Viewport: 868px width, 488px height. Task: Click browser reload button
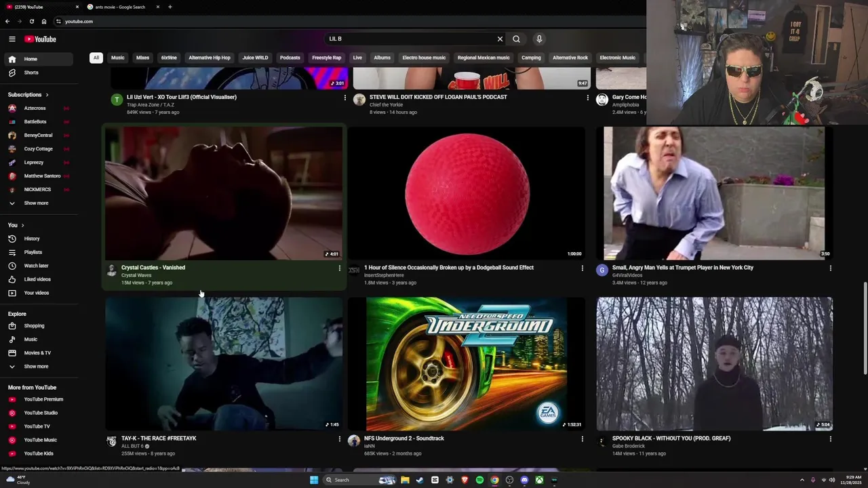coord(31,21)
